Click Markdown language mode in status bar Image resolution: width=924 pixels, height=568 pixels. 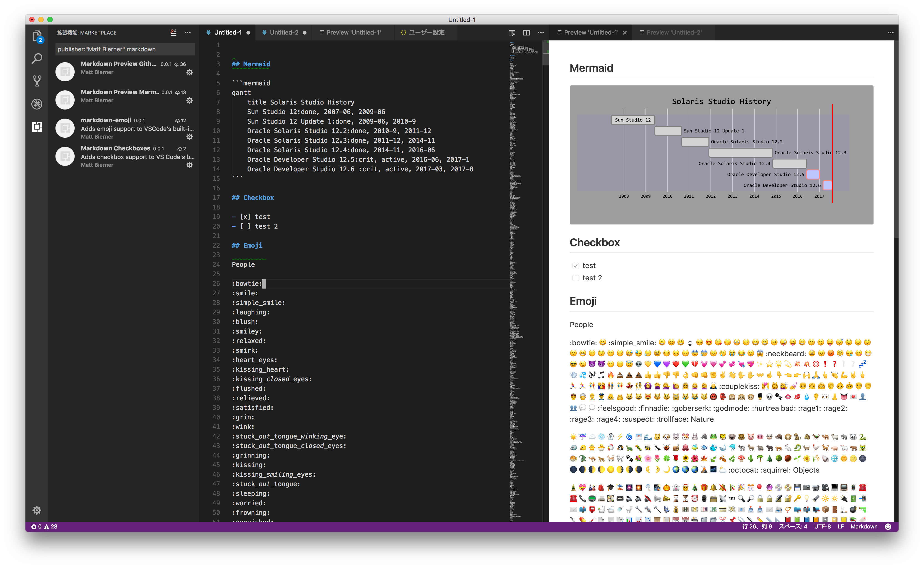[x=864, y=526]
